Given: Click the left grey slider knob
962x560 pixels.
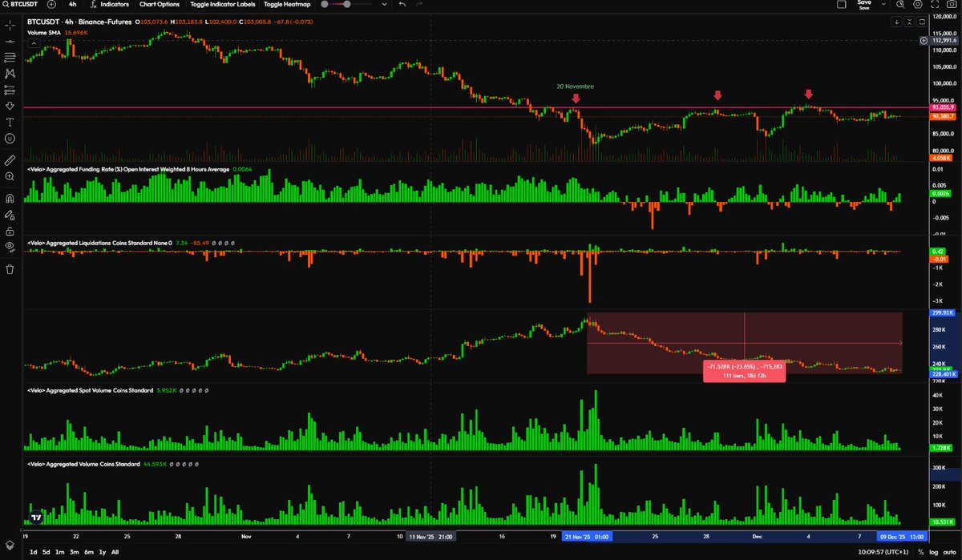Looking at the screenshot, I should click(x=325, y=4).
